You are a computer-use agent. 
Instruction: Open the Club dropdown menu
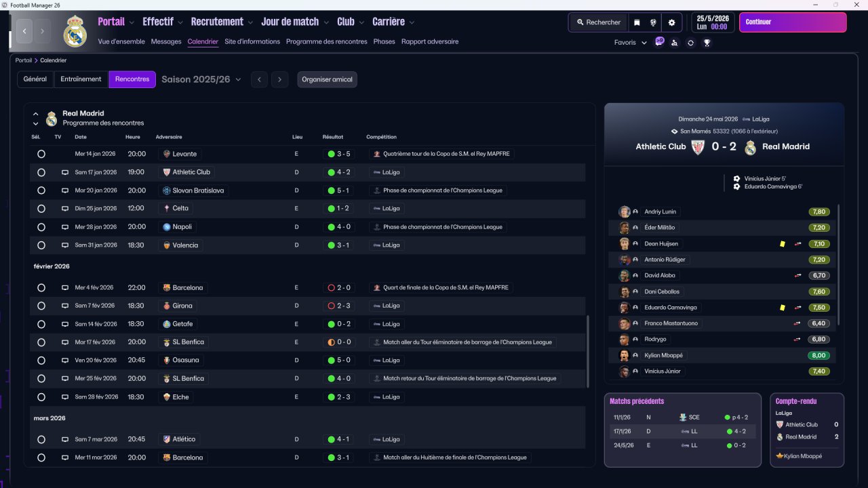[351, 22]
